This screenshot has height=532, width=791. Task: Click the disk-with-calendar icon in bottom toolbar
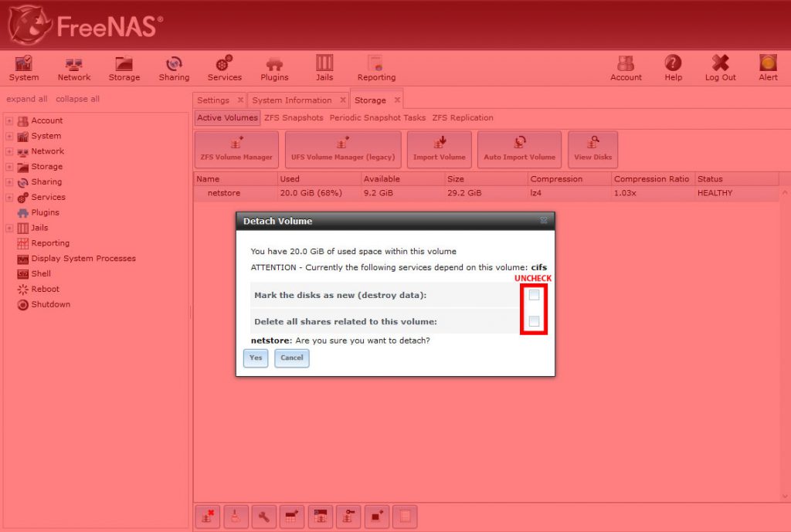[x=321, y=517]
